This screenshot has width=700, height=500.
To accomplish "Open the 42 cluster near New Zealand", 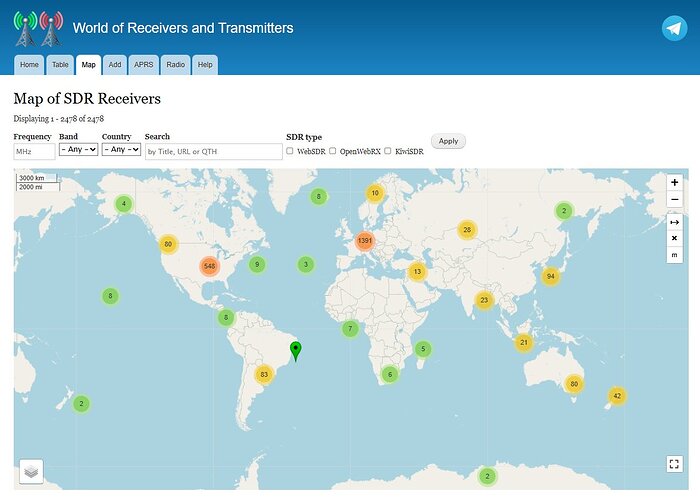I will [617, 396].
